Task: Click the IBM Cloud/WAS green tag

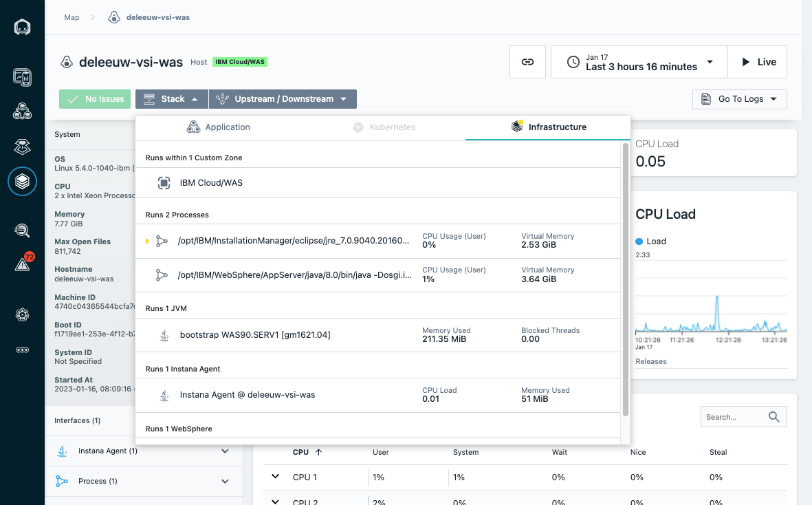Action: pos(240,62)
